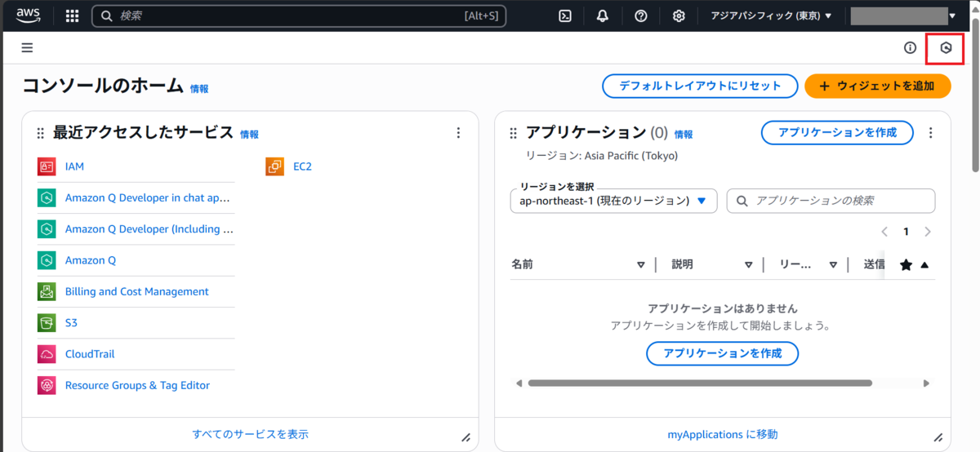The width and height of the screenshot is (980, 452).
Task: Open the Amazon Q link
Action: click(x=91, y=260)
